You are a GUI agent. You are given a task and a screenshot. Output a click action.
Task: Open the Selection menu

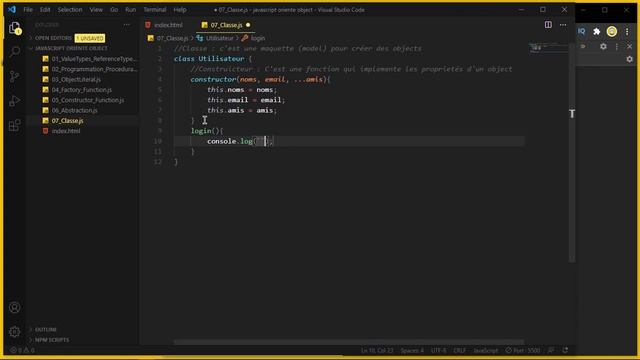70,9
